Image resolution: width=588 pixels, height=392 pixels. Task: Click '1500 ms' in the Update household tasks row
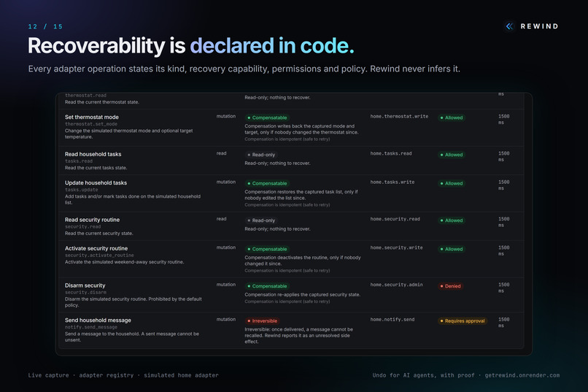(503, 185)
